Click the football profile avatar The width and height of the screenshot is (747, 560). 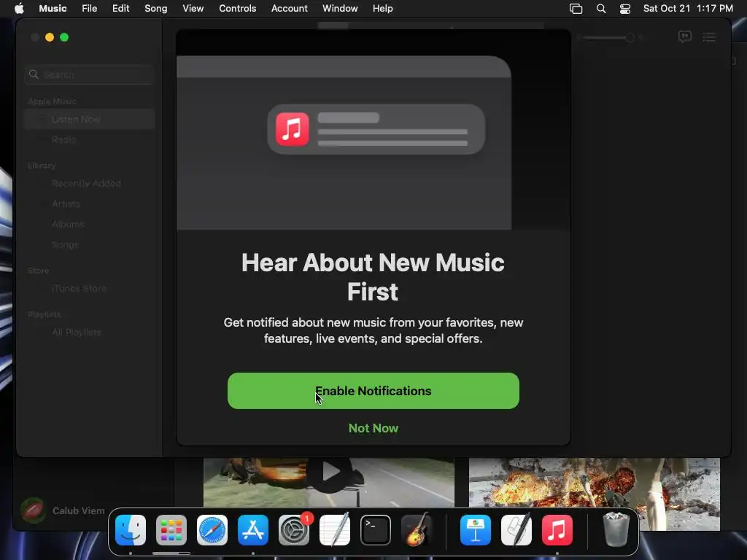33,510
